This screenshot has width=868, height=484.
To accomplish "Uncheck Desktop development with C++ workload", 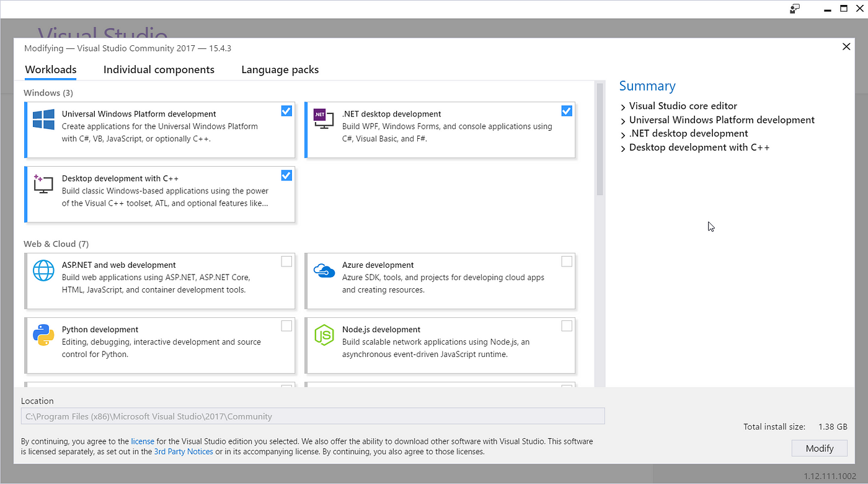I will click(x=286, y=175).
